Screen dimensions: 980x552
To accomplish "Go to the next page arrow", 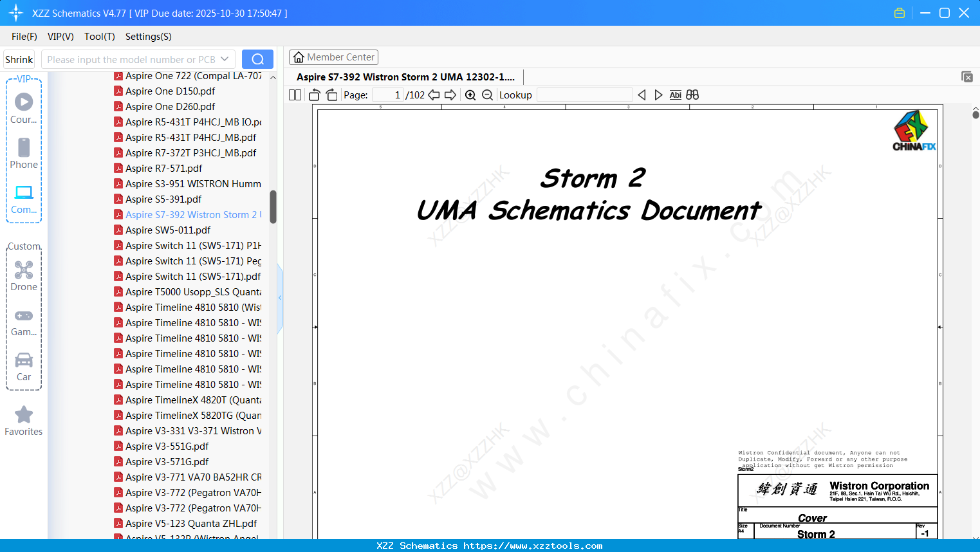I will tap(450, 95).
